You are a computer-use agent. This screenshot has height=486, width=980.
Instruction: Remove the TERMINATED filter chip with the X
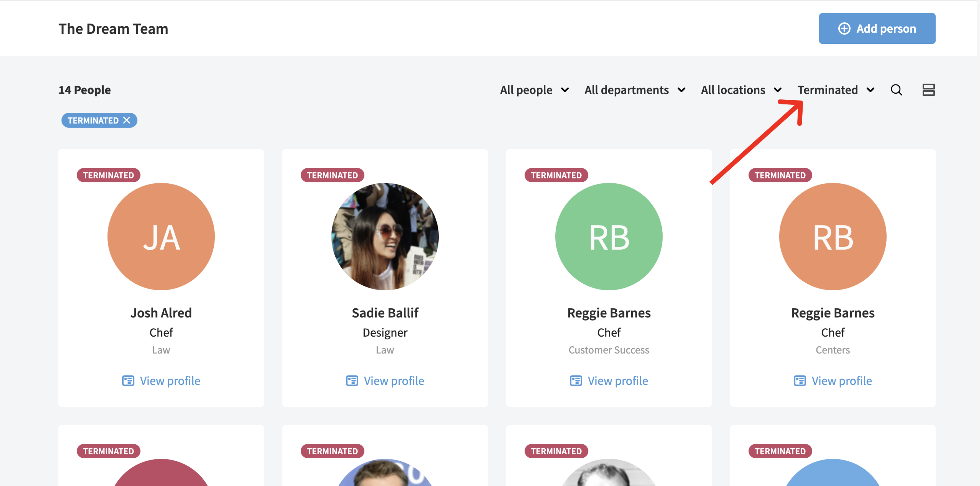(127, 120)
